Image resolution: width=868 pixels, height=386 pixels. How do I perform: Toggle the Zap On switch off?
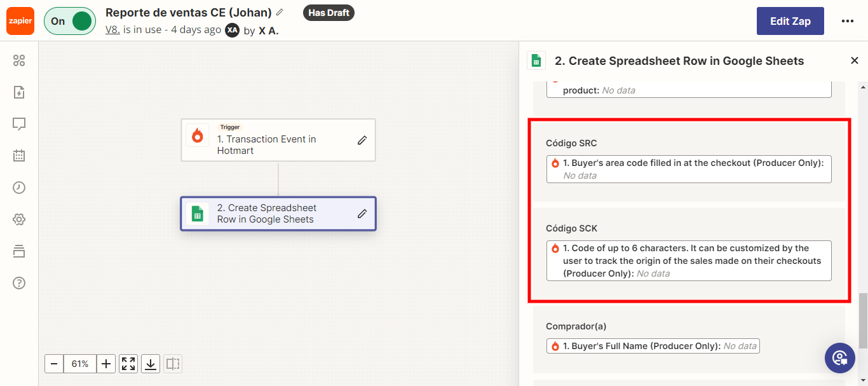69,21
